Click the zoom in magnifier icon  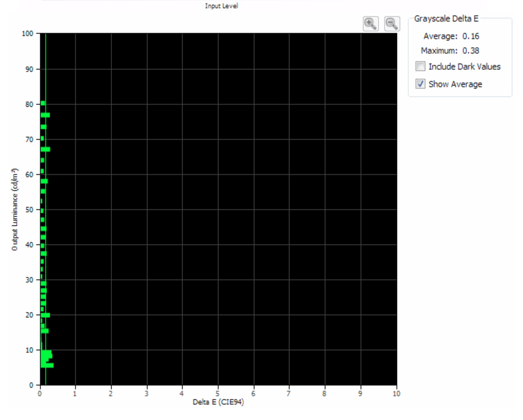click(x=371, y=24)
